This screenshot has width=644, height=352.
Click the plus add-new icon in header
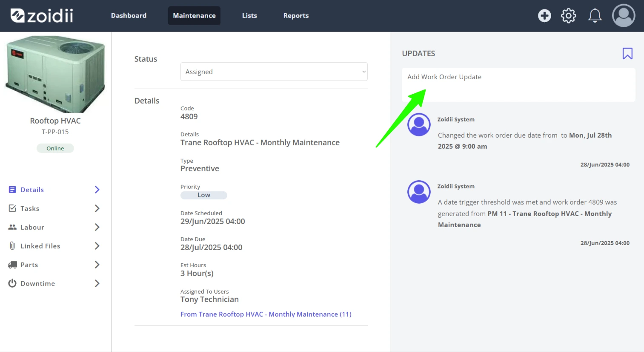(544, 16)
